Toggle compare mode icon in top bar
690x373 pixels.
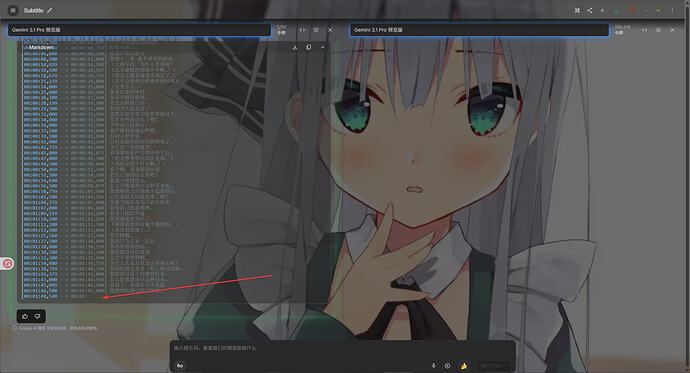point(577,11)
